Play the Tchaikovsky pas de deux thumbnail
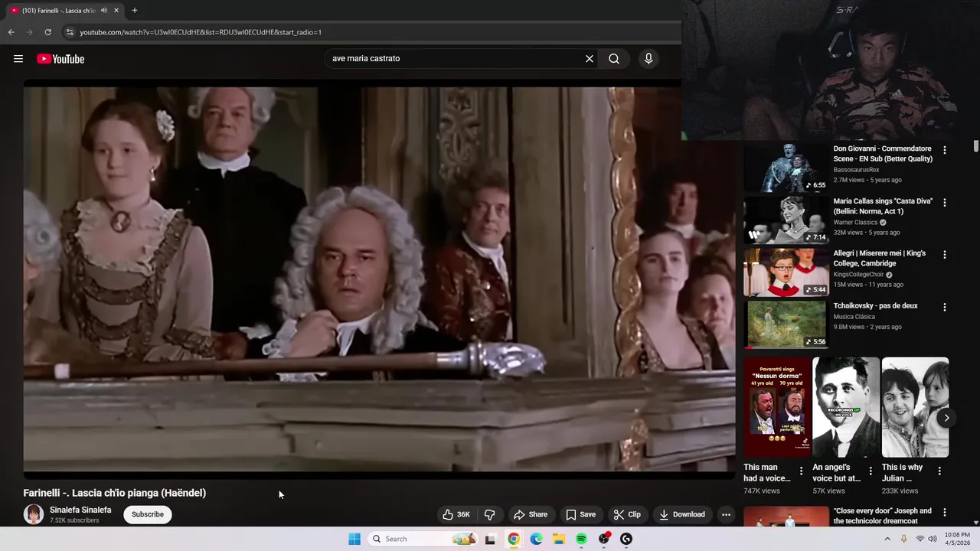The height and width of the screenshot is (551, 980). click(x=786, y=324)
